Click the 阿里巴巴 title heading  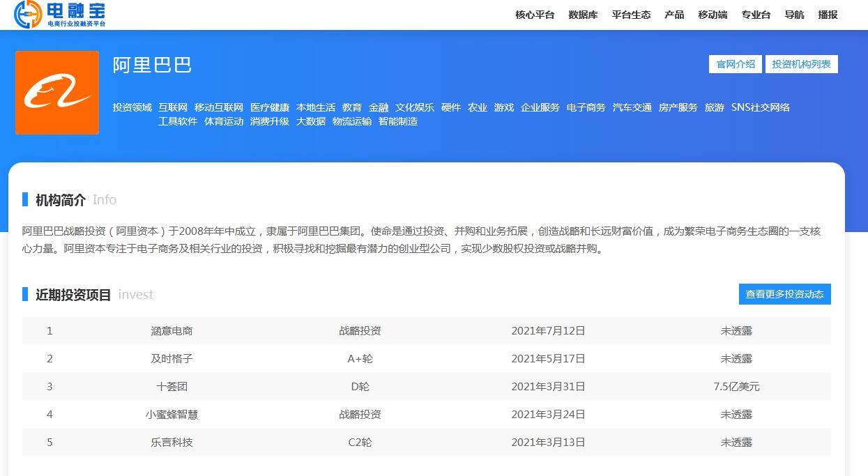pyautogui.click(x=152, y=65)
